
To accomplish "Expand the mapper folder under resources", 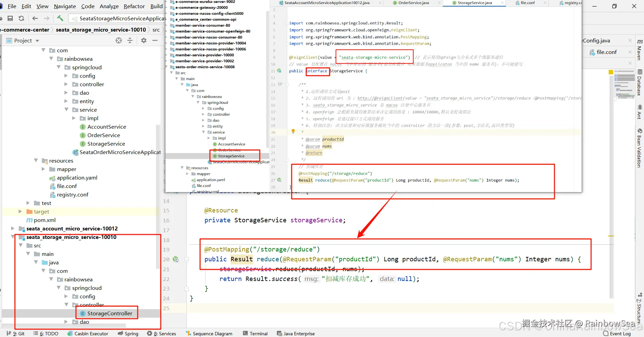I will 43,169.
